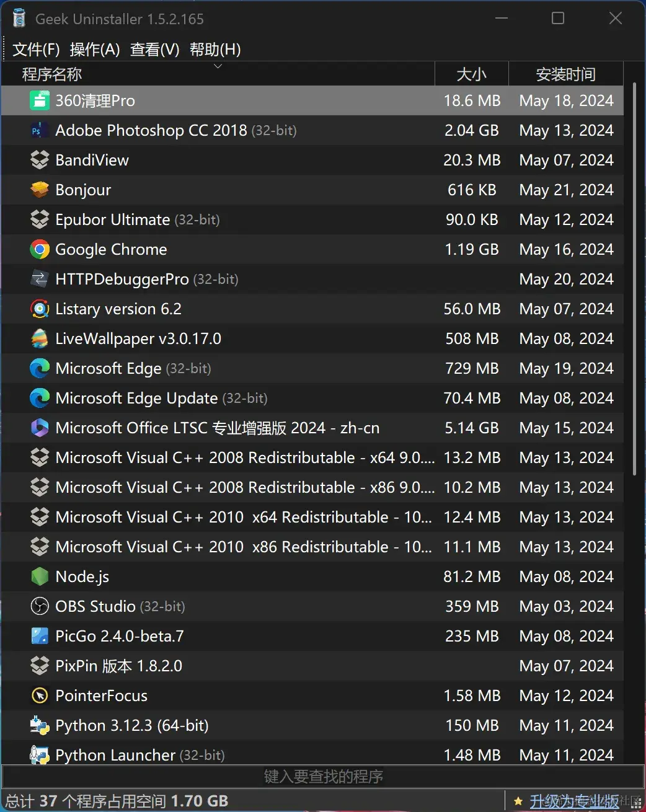Select the Google Chrome program name
646x812 pixels.
tap(112, 249)
